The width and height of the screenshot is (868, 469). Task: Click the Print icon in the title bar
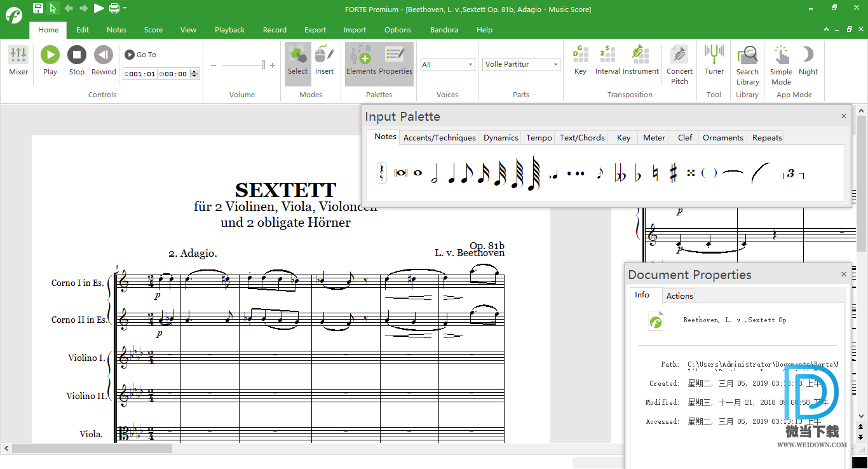(x=114, y=8)
